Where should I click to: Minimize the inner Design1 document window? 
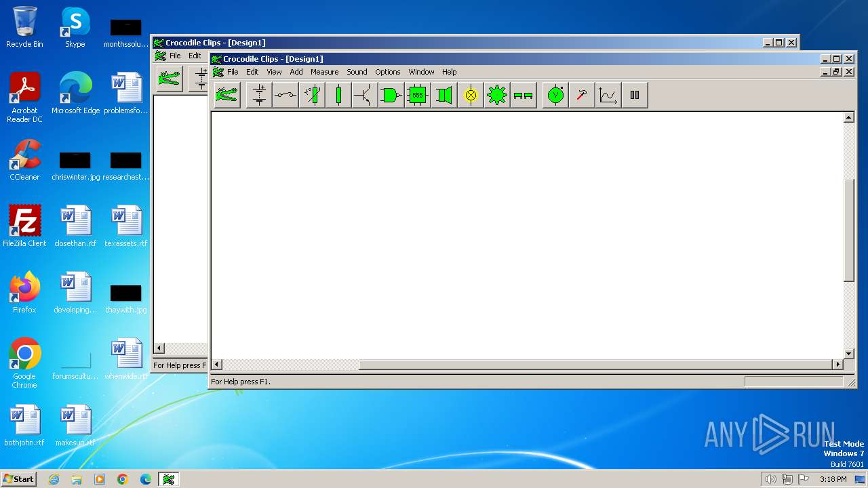click(825, 72)
